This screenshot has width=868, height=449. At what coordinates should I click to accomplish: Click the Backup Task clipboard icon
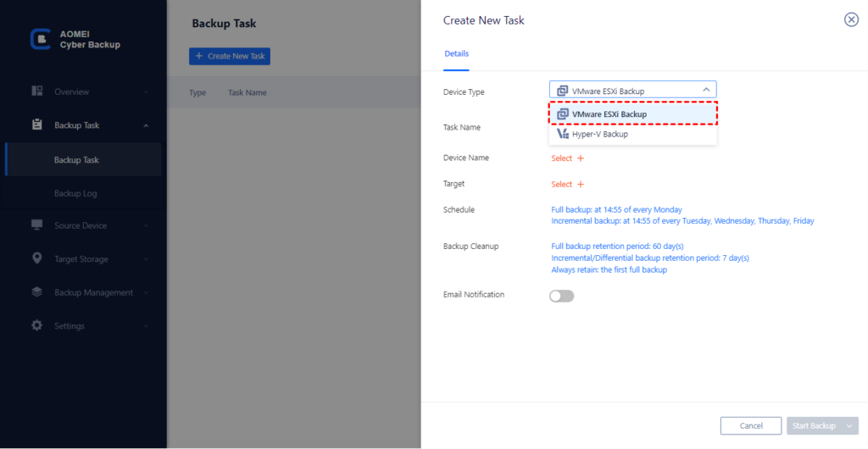(37, 125)
